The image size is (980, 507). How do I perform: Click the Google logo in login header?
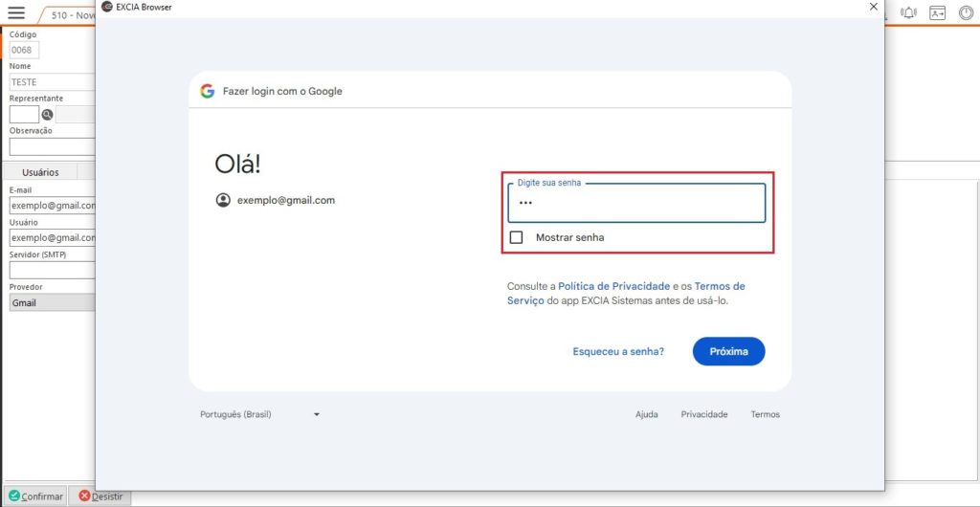point(207,91)
